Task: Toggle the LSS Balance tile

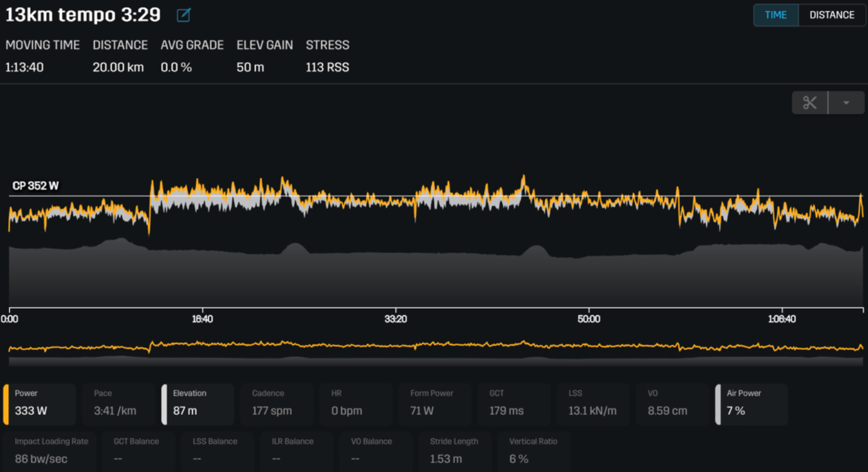Action: coord(218,452)
